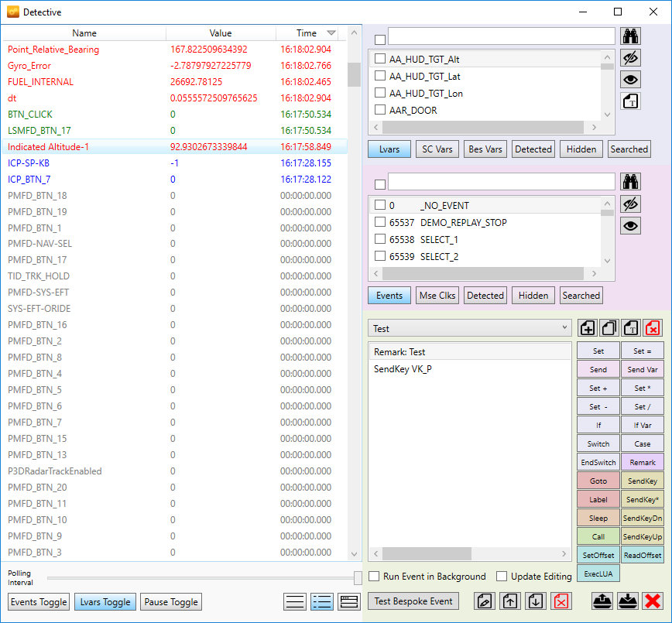Select the Indicated Altitude-1 row
Viewport: 672px width, 623px height.
click(174, 147)
